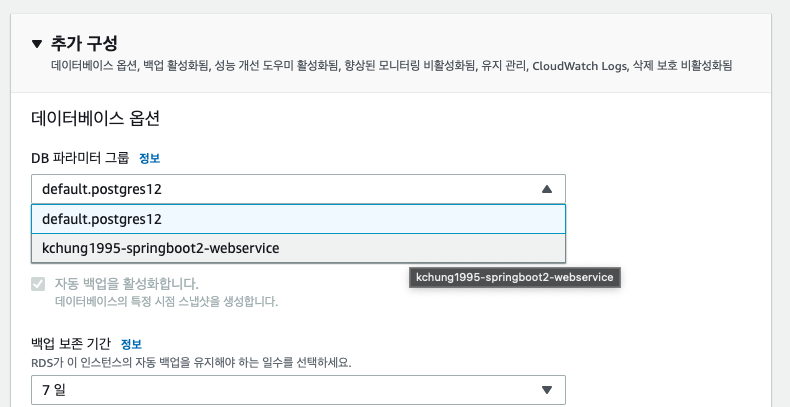
Task: Open 정보 link next to 백업 보존 기간
Action: click(x=131, y=344)
